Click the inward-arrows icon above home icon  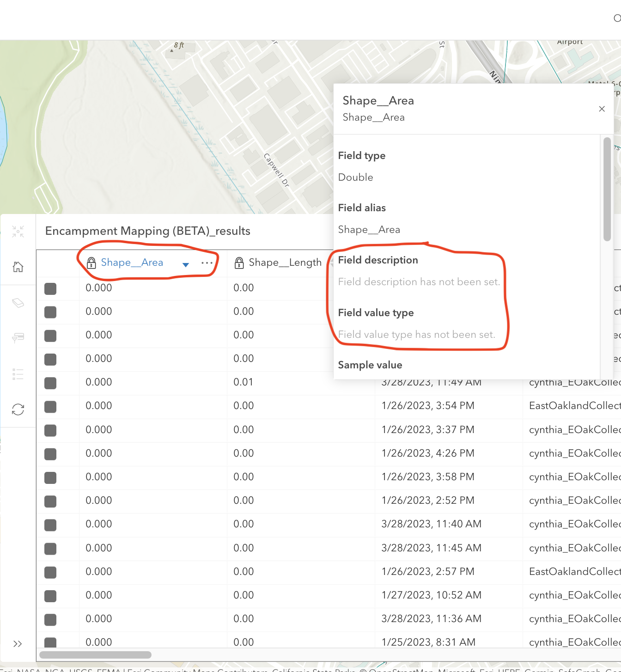pos(18,232)
